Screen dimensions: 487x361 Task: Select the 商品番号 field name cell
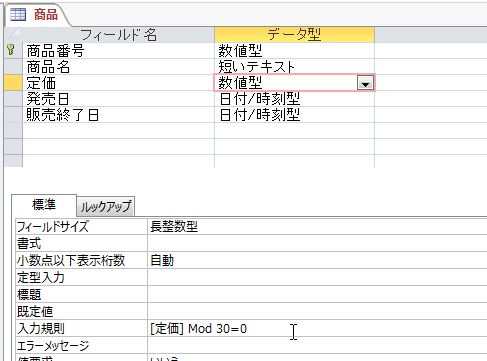118,50
